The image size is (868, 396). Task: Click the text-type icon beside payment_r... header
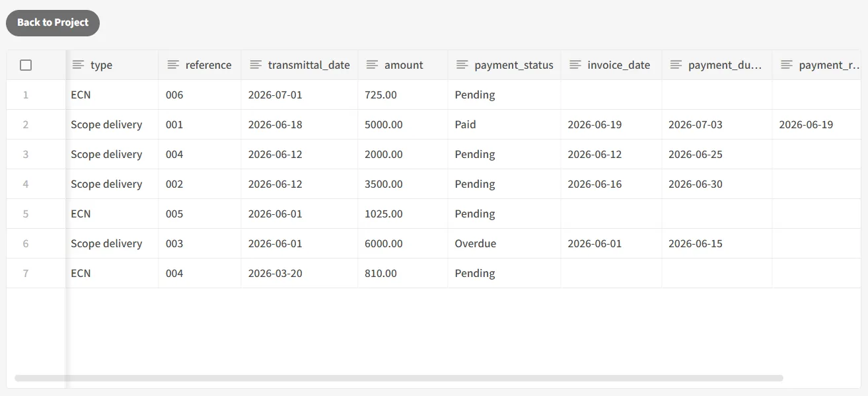787,65
